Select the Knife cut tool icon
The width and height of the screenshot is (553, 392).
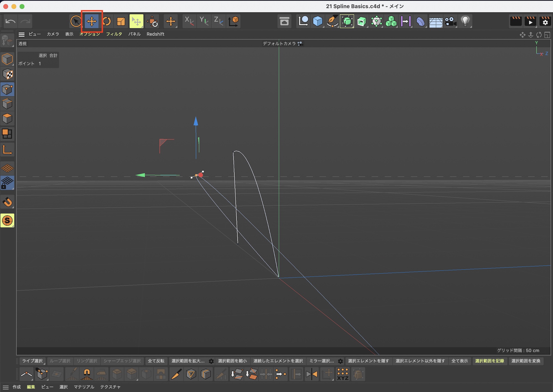176,374
